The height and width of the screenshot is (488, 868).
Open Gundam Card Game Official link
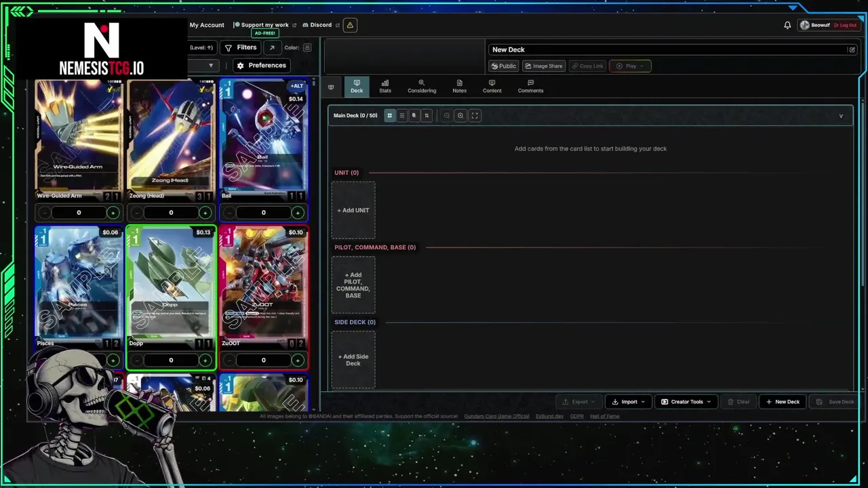click(496, 416)
